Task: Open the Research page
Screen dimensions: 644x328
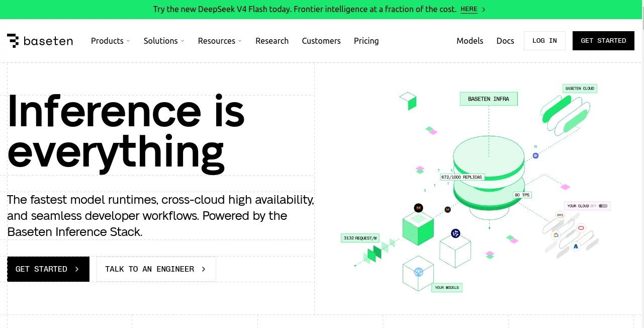Action: [x=272, y=41]
